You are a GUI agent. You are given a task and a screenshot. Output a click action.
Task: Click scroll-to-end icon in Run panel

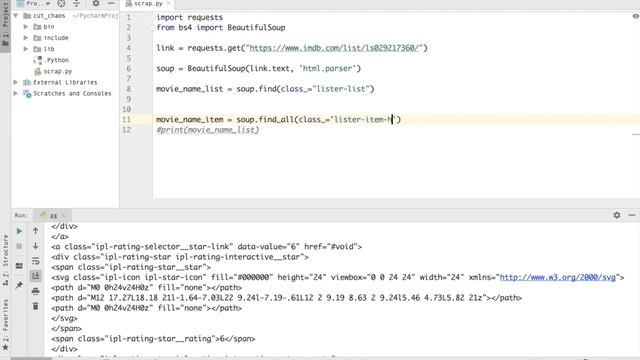(36, 276)
